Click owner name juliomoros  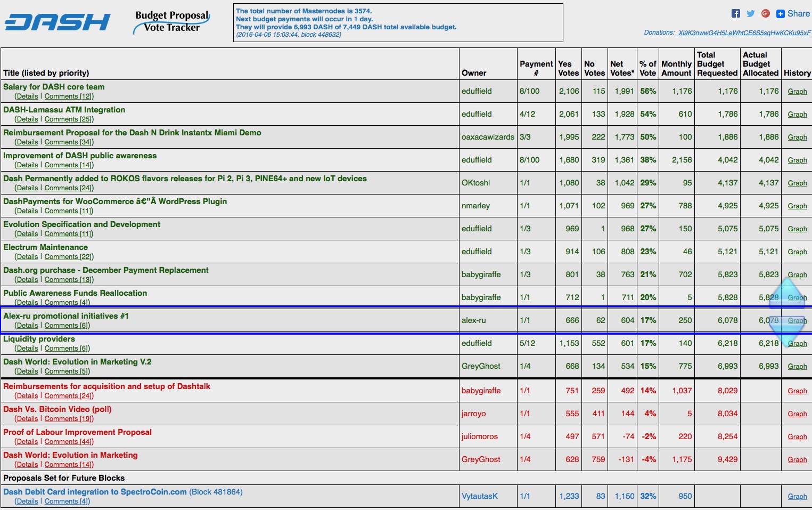[x=480, y=436]
